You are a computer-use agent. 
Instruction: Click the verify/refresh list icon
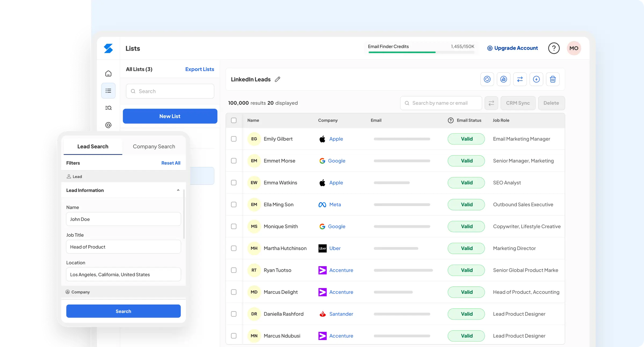point(487,79)
